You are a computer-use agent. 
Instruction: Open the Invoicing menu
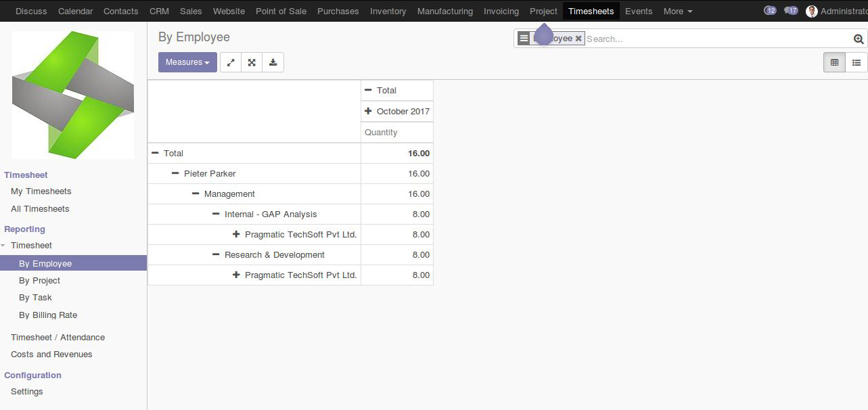(x=501, y=11)
